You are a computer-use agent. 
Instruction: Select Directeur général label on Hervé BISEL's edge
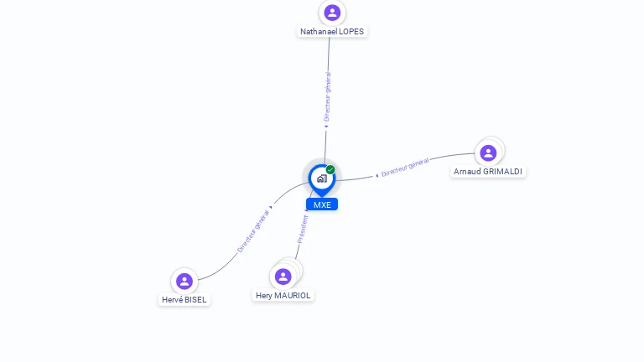coord(253,231)
